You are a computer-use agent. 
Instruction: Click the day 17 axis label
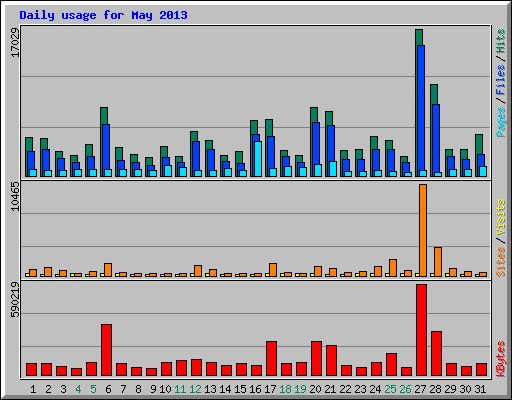click(270, 389)
